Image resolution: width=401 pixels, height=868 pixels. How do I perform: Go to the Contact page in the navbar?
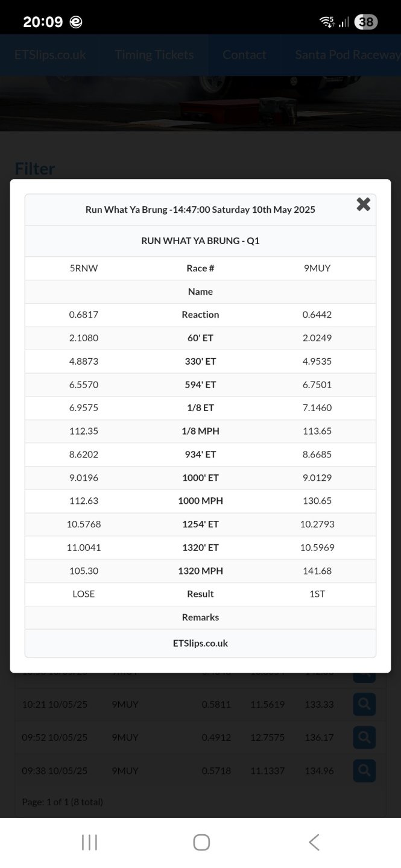(244, 55)
